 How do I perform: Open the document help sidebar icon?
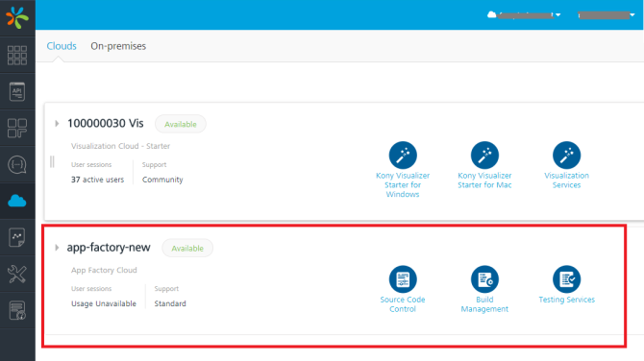click(17, 310)
